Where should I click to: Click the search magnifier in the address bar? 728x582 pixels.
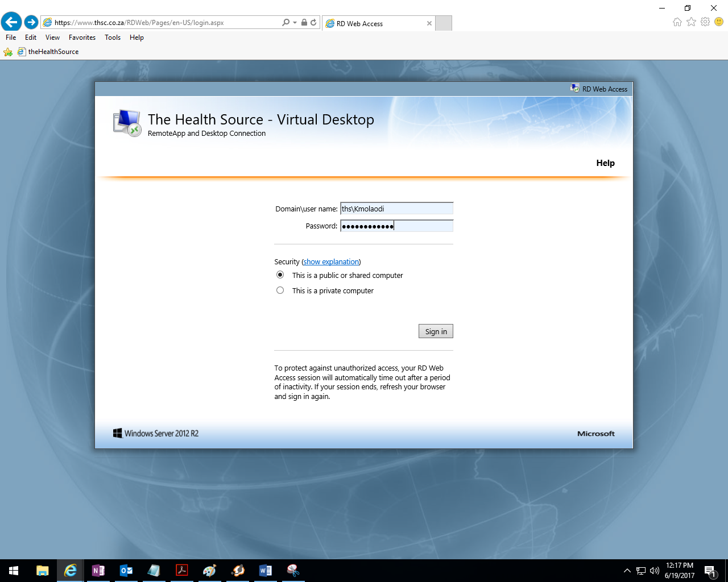tap(286, 23)
